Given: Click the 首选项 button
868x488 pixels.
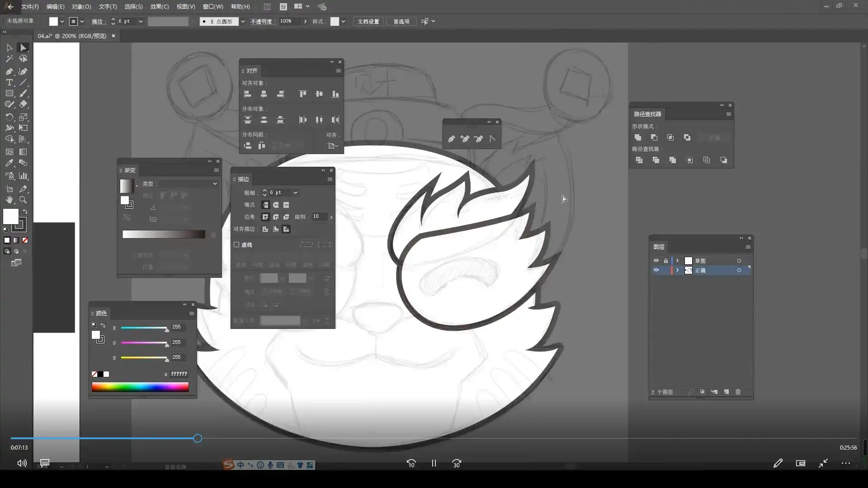Looking at the screenshot, I should (x=401, y=22).
